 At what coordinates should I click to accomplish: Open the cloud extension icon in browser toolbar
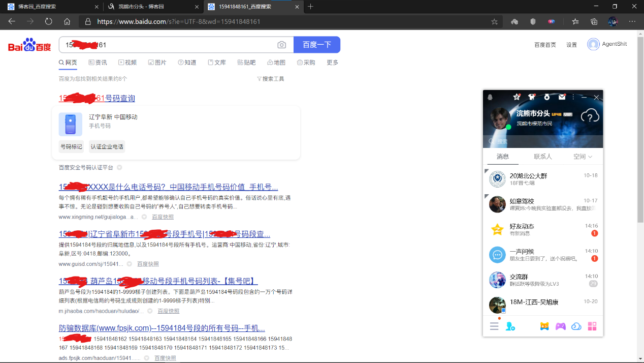point(514,22)
